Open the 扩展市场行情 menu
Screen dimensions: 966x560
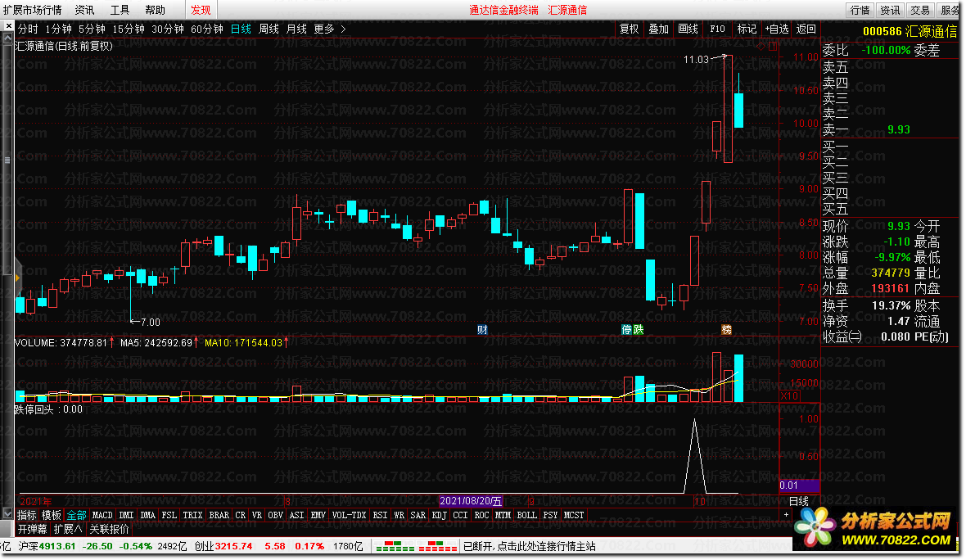click(x=32, y=10)
